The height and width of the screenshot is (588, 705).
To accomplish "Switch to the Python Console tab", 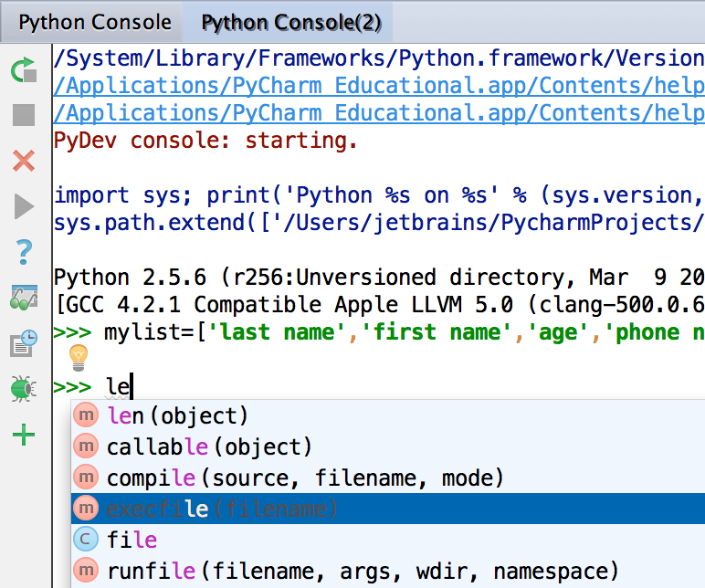I will [x=95, y=22].
